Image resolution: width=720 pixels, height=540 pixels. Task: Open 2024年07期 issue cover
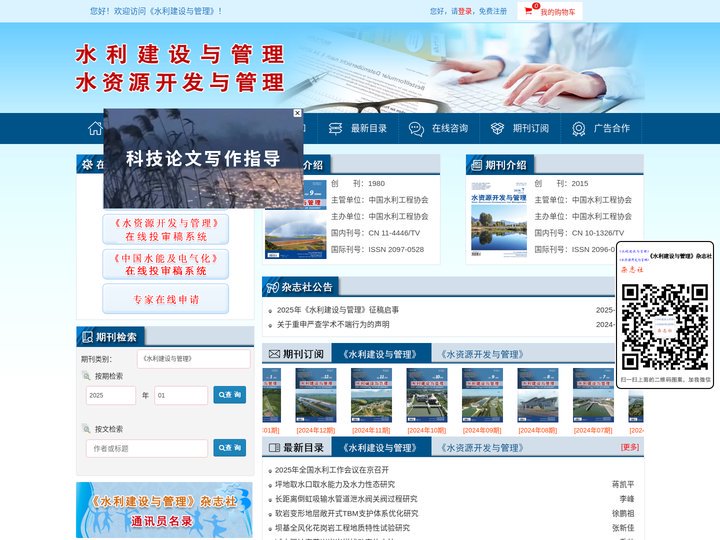pyautogui.click(x=593, y=395)
